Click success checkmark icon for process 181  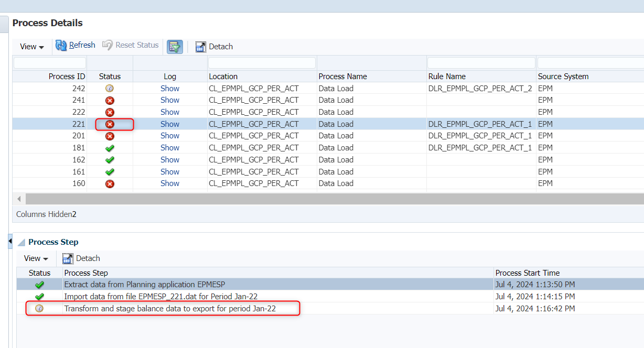[x=110, y=148]
